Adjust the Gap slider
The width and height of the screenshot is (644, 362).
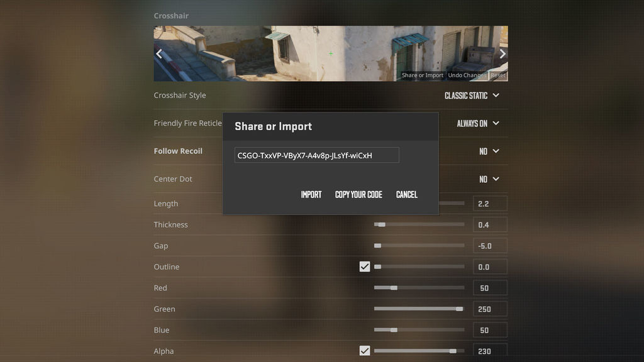419,246
